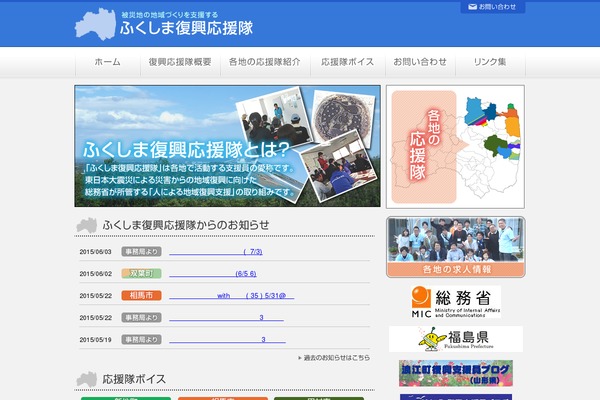
Task: Open 相馬市 news link with 5/31@
Action: point(232,296)
